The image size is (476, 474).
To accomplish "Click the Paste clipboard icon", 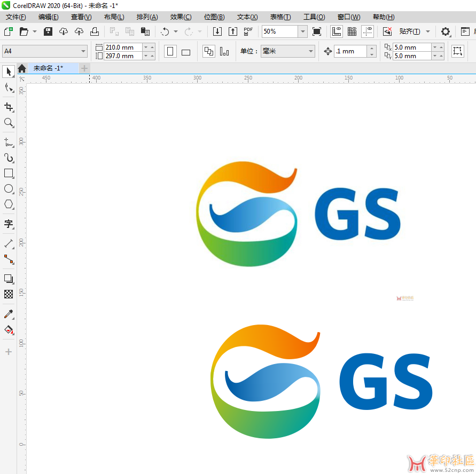I will point(145,31).
